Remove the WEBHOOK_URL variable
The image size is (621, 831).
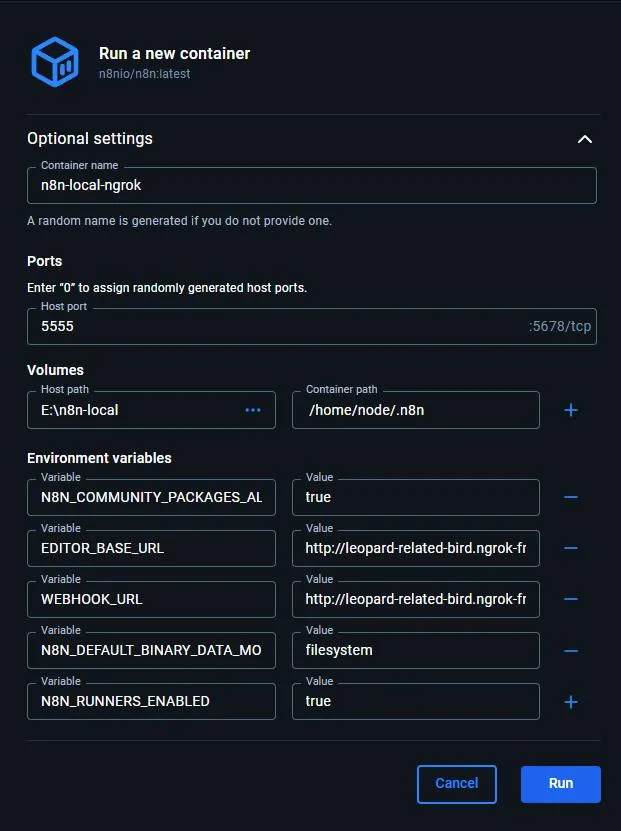pyautogui.click(x=571, y=599)
